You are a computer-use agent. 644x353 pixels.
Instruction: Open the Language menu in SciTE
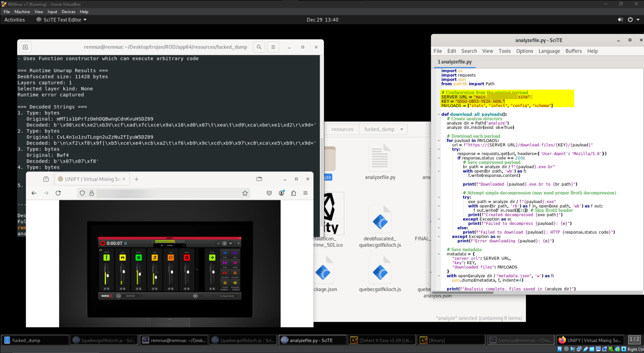pyautogui.click(x=549, y=51)
